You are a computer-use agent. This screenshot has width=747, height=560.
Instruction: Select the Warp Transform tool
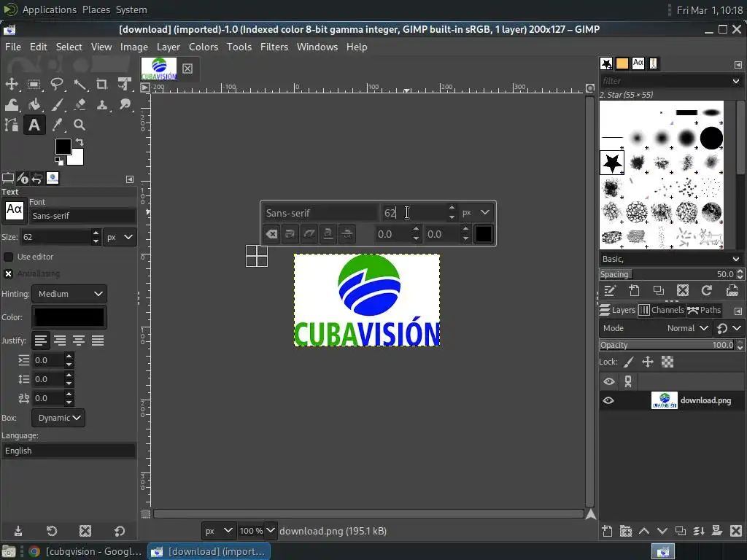pyautogui.click(x=12, y=105)
